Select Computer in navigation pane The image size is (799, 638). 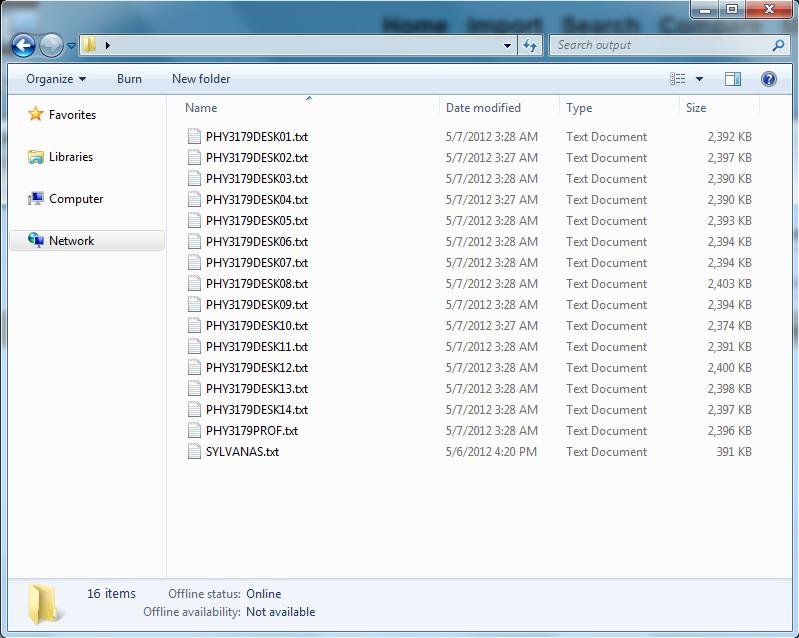tap(66, 198)
